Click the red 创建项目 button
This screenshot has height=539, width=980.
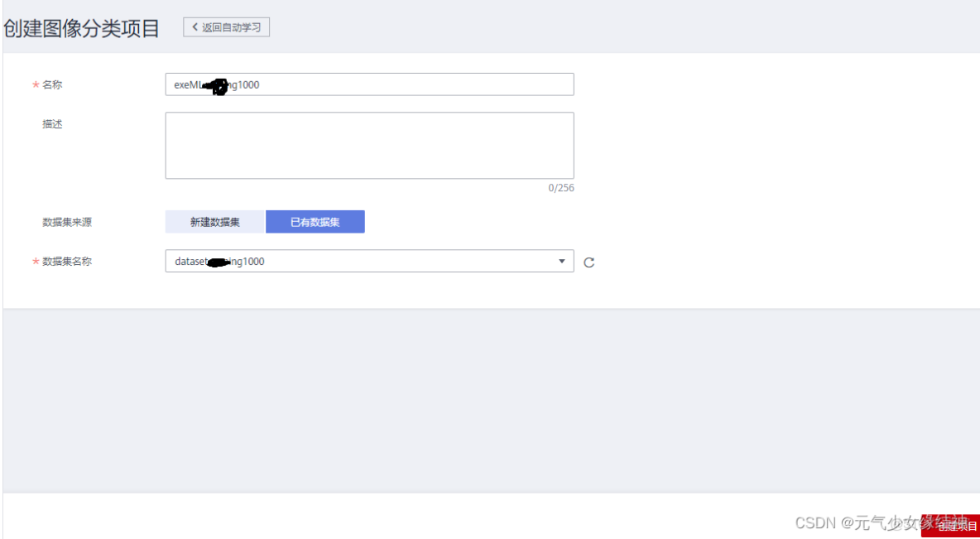[952, 526]
